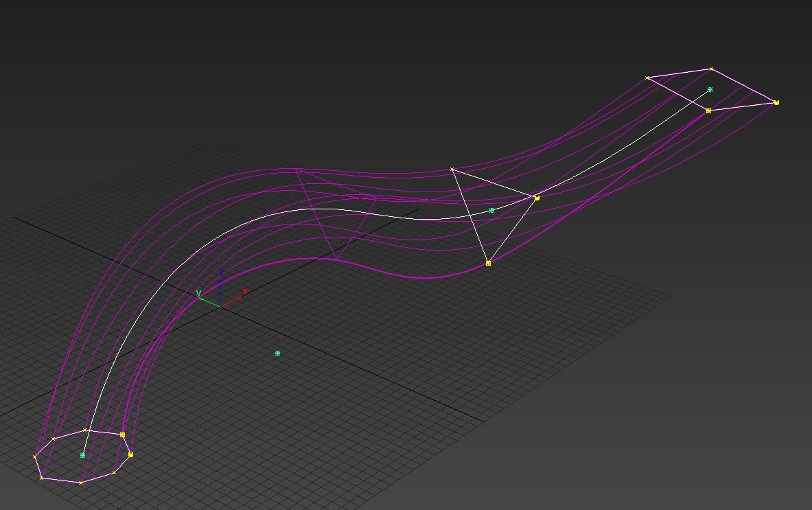Select the upper-left vertex of white triangle
Image resolution: width=812 pixels, height=510 pixels.
click(x=452, y=169)
